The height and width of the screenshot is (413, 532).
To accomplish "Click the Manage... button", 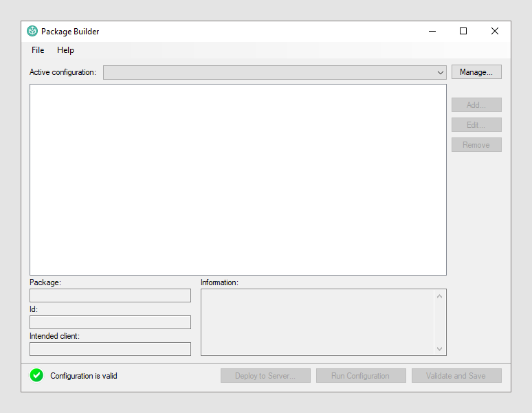I will (476, 72).
